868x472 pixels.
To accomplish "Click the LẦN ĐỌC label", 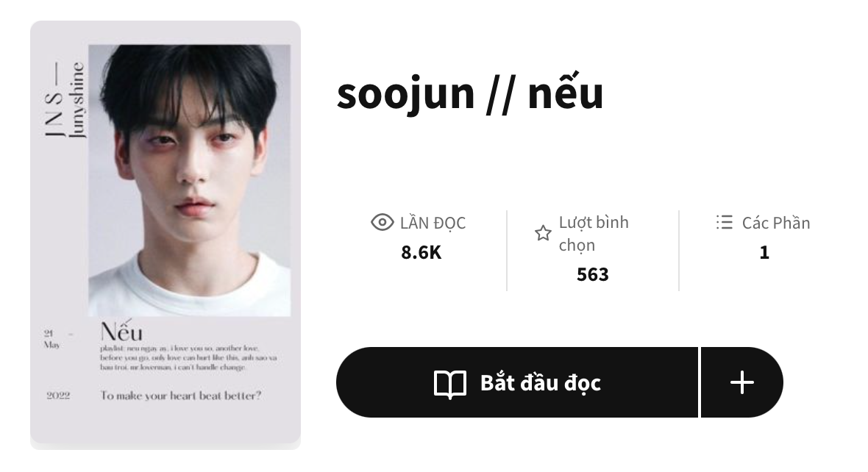I will pyautogui.click(x=433, y=223).
